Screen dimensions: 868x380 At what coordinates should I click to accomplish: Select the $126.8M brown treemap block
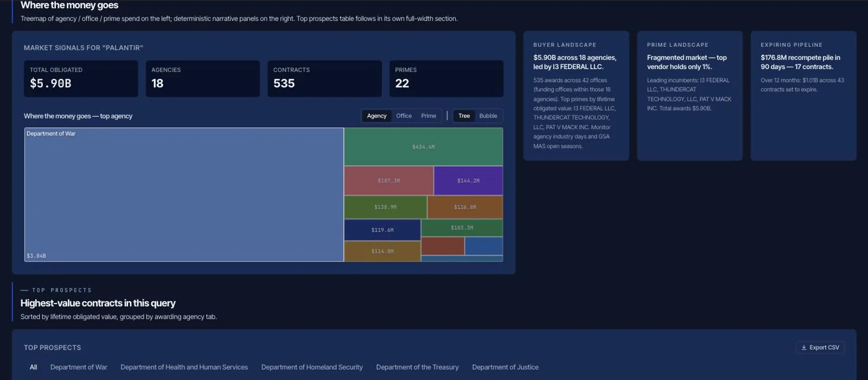pos(465,207)
